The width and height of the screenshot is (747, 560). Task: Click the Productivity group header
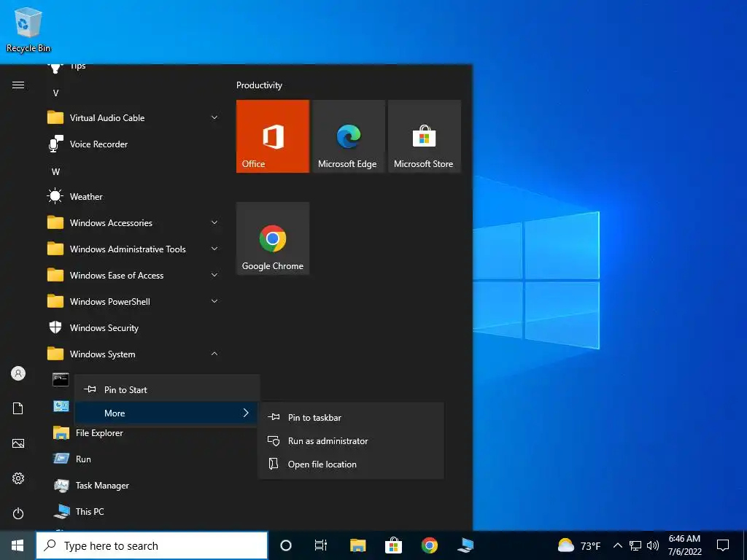tap(259, 85)
